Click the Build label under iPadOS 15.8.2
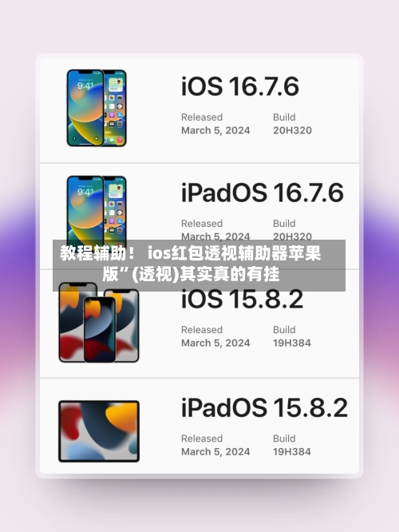399x532 pixels. (x=284, y=439)
